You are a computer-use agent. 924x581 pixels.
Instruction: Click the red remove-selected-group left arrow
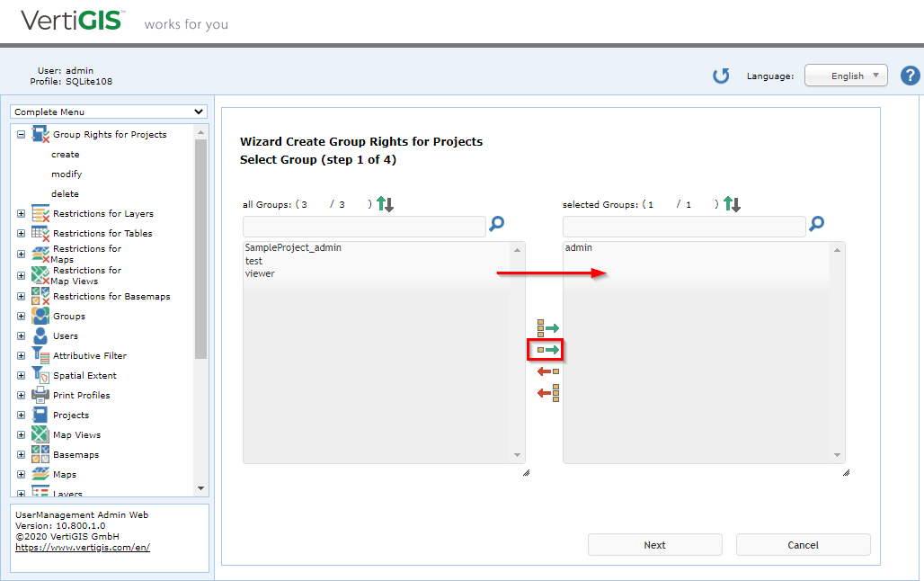[546, 371]
